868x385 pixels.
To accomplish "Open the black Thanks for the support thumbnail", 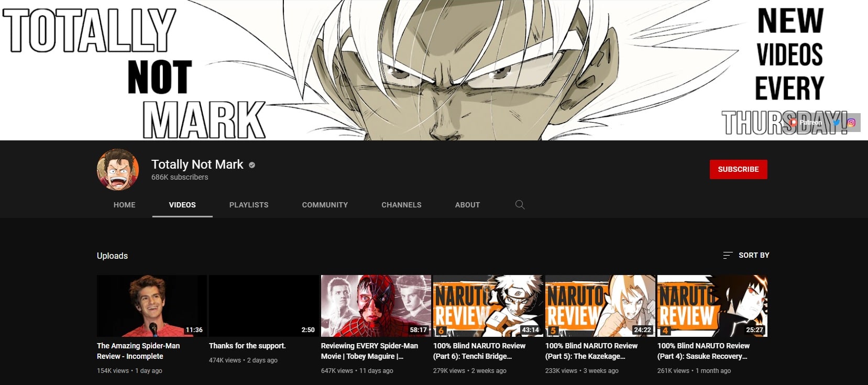I will click(264, 306).
